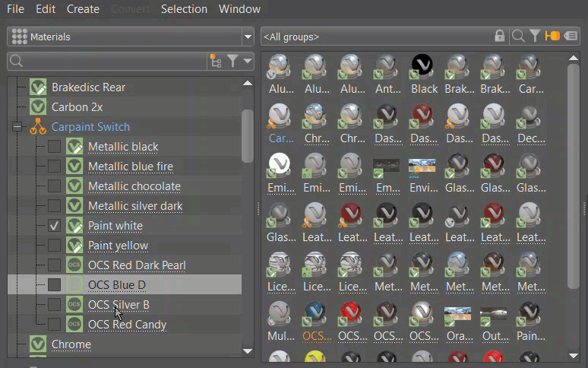Image resolution: width=588 pixels, height=368 pixels.
Task: Open the File menu
Action: 15,9
